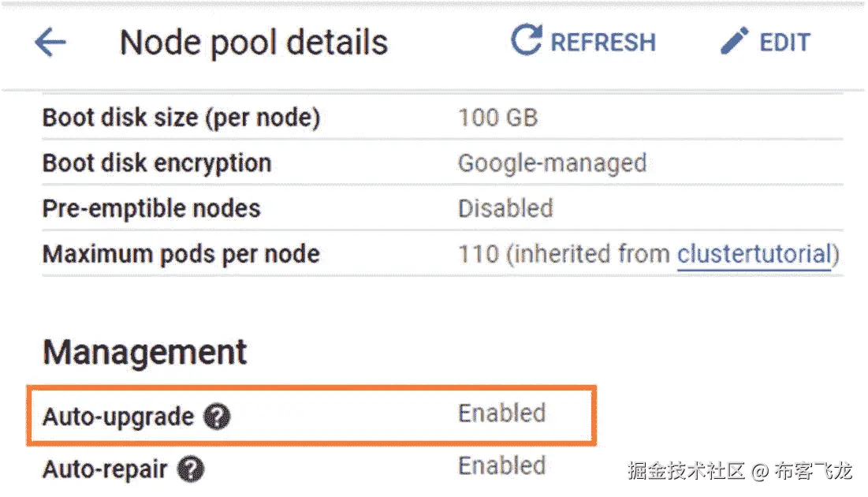This screenshot has height=497, width=868.
Task: Select the Pre-emptible nodes label
Action: pyautogui.click(x=151, y=208)
